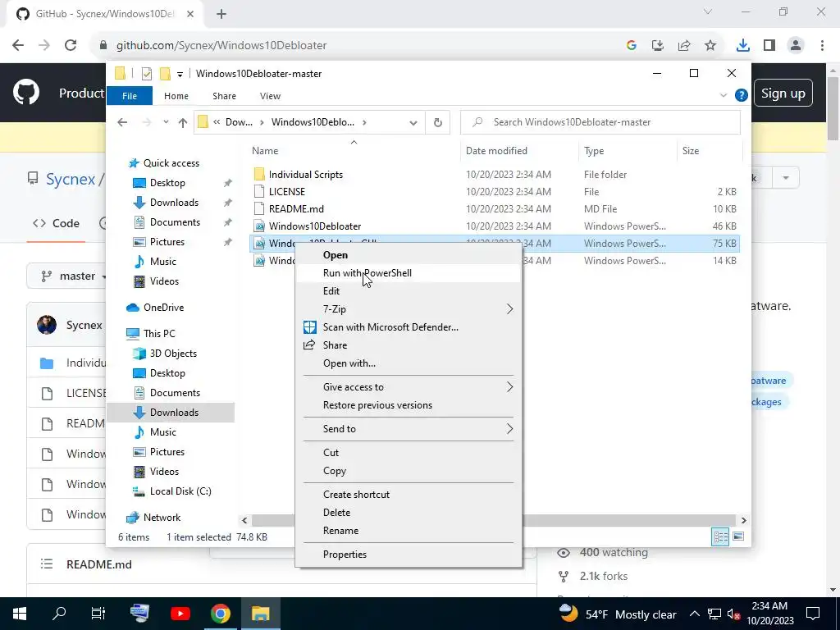Click the GitHub logo icon
Viewport: 840px width, 630px height.
coord(26,93)
